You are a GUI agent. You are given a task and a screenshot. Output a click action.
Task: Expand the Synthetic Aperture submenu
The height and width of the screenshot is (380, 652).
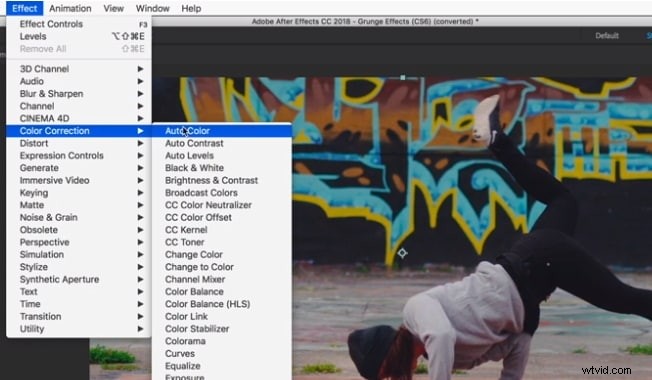[79, 279]
